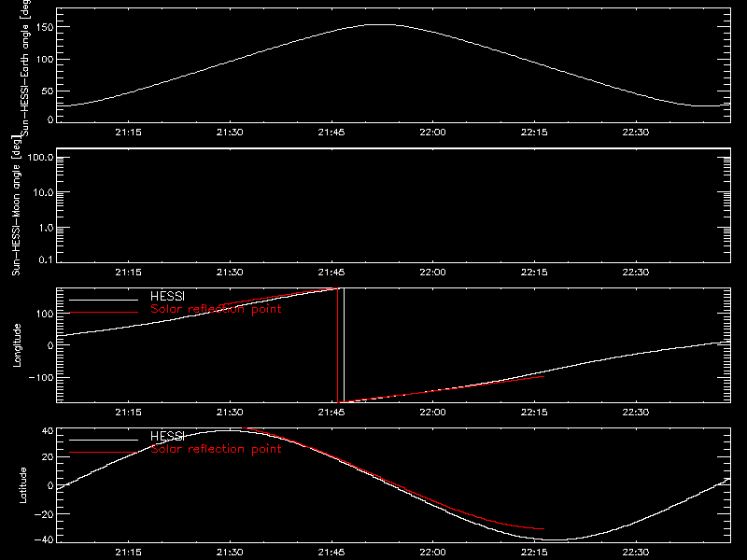Click HESSI legend text in Latitude plot
This screenshot has height=560, width=747.
[x=167, y=436]
